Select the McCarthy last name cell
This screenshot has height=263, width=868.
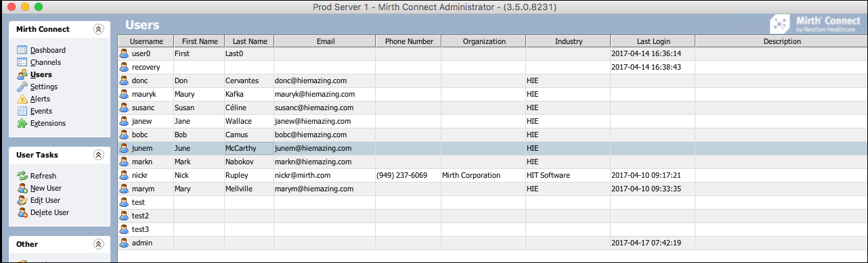249,148
